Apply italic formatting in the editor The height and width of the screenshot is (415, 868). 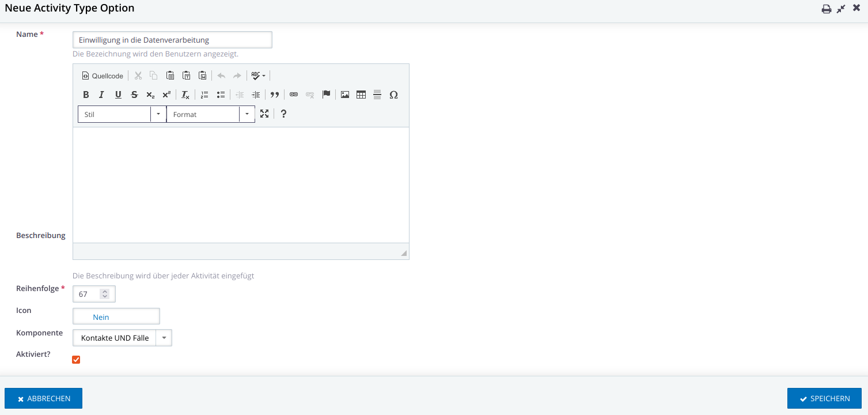(101, 95)
